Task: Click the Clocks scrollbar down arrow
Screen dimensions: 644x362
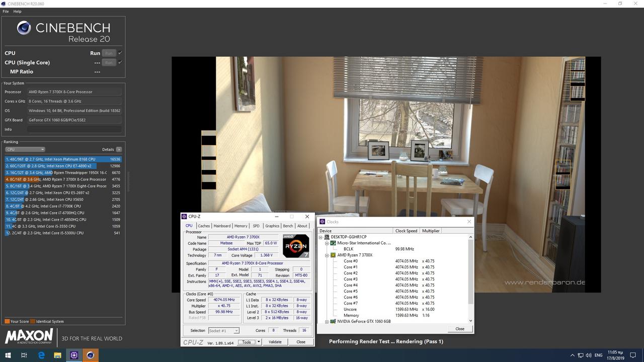Action: click(x=471, y=321)
